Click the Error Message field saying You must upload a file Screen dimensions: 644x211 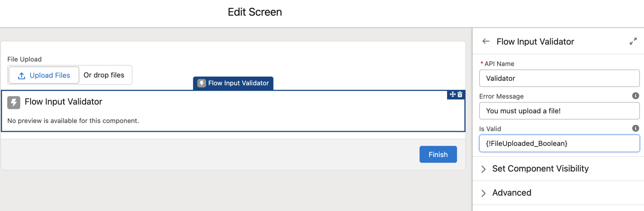(x=559, y=111)
